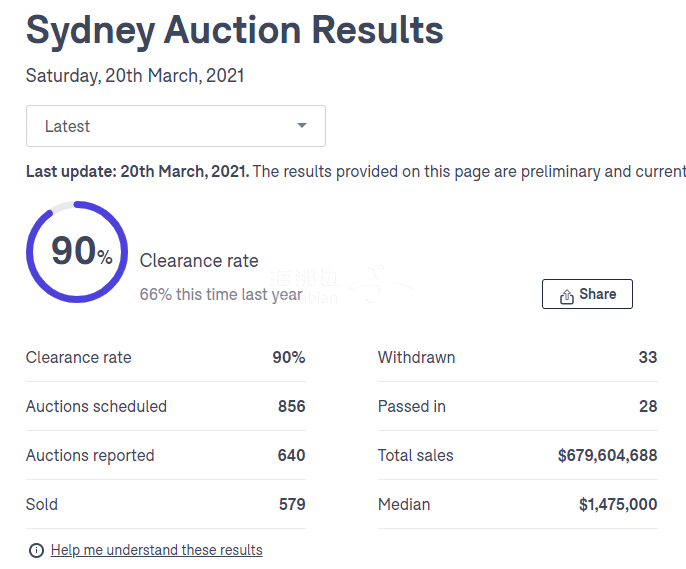Click the share upload icon
The height and width of the screenshot is (569, 686).
click(567, 296)
